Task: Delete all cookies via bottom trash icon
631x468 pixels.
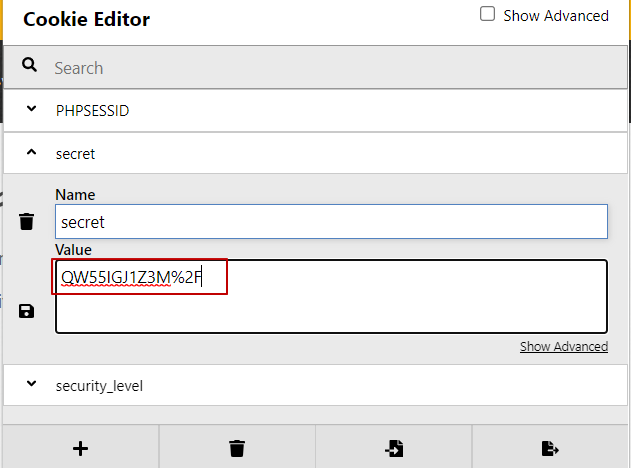Action: (237, 448)
